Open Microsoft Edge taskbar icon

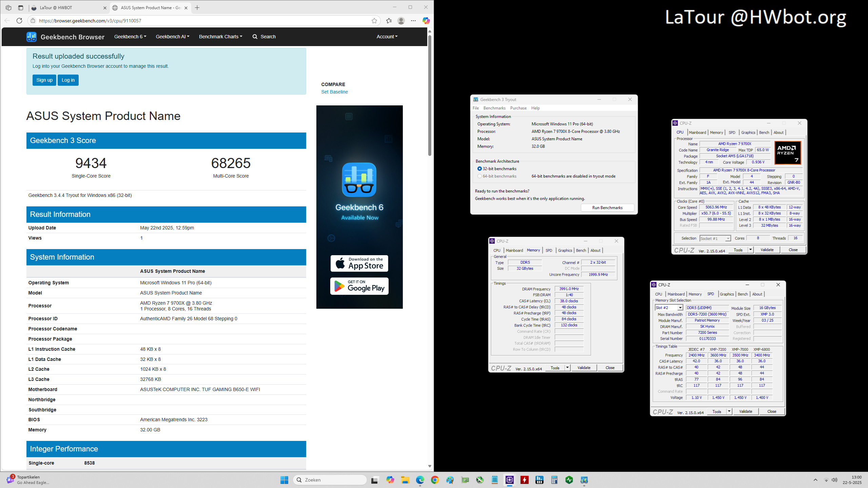click(420, 480)
